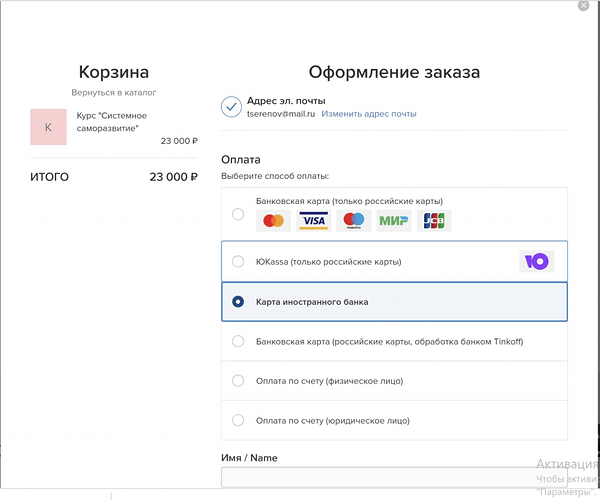Click the purple ЮKassa logo icon

coord(537,262)
